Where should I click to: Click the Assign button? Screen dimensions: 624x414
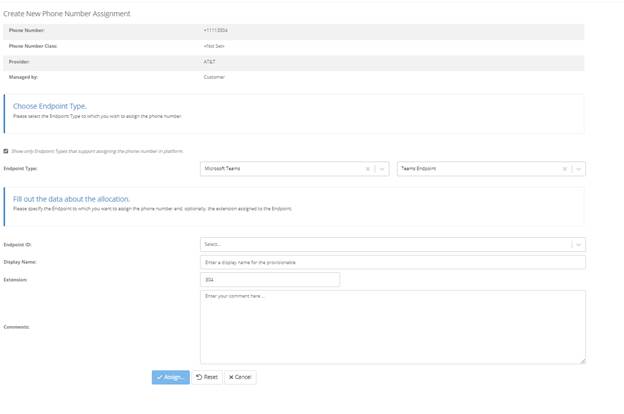pyautogui.click(x=170, y=377)
